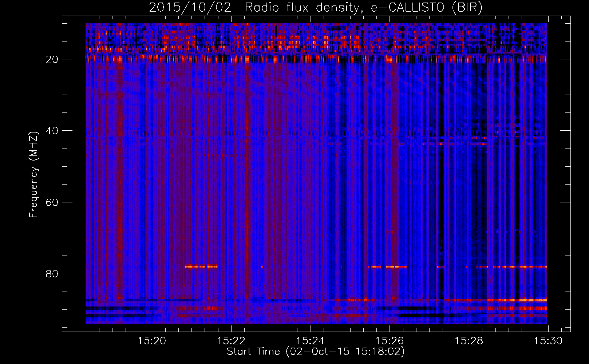Click the 15:24 time tick label

[311, 341]
